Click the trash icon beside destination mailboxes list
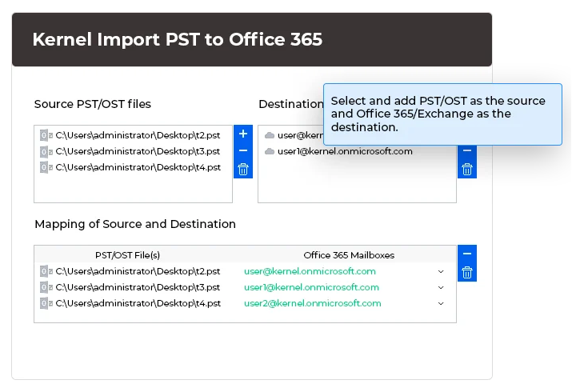The image size is (572, 392). pyautogui.click(x=467, y=169)
